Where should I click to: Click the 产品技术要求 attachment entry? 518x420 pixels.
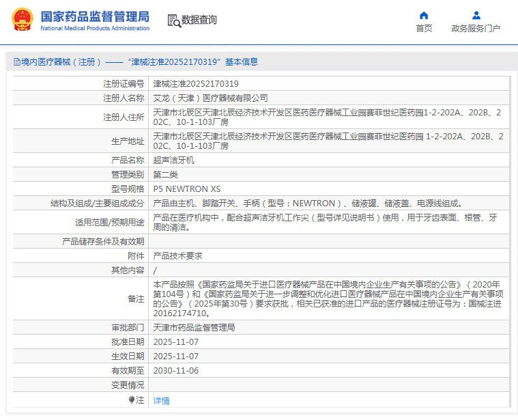[177, 255]
